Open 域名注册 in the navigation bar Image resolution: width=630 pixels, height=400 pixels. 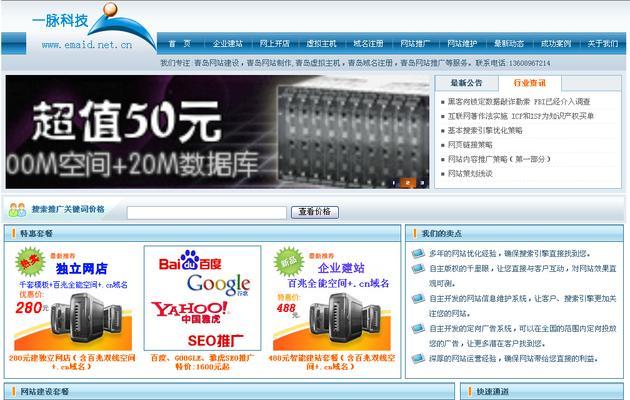click(x=368, y=43)
